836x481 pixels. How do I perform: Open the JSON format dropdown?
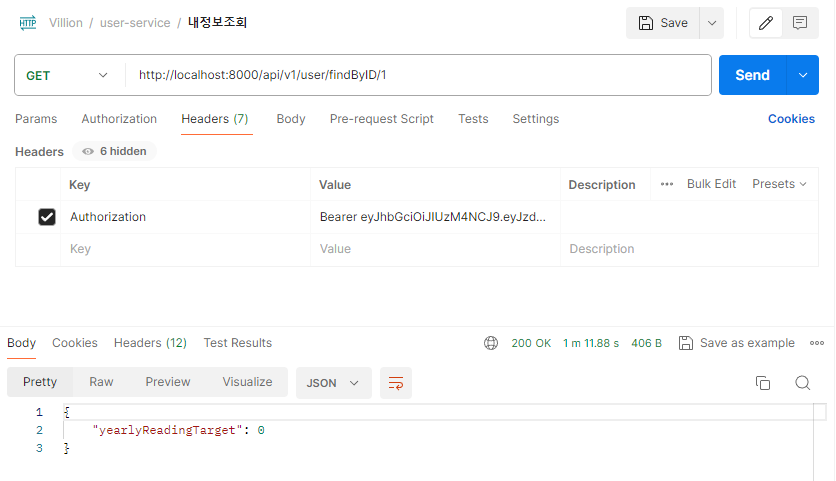pos(333,383)
